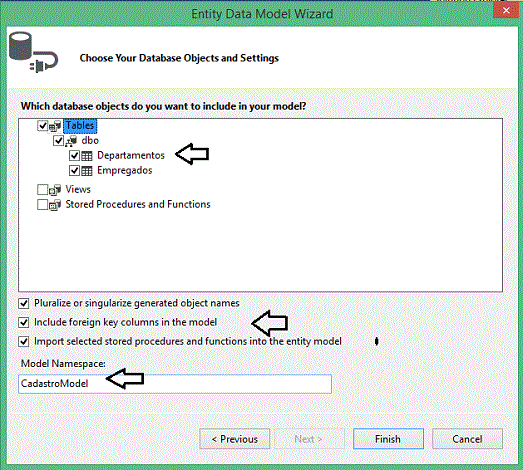
Task: Click the Model Namespace text field
Action: pyautogui.click(x=175, y=384)
